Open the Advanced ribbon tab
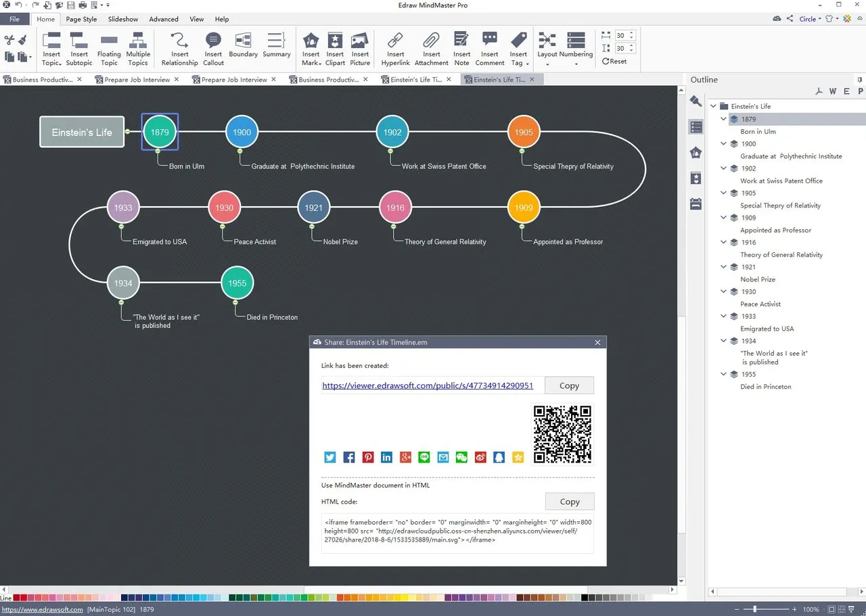Screen dimensions: 866x616 click(x=164, y=19)
